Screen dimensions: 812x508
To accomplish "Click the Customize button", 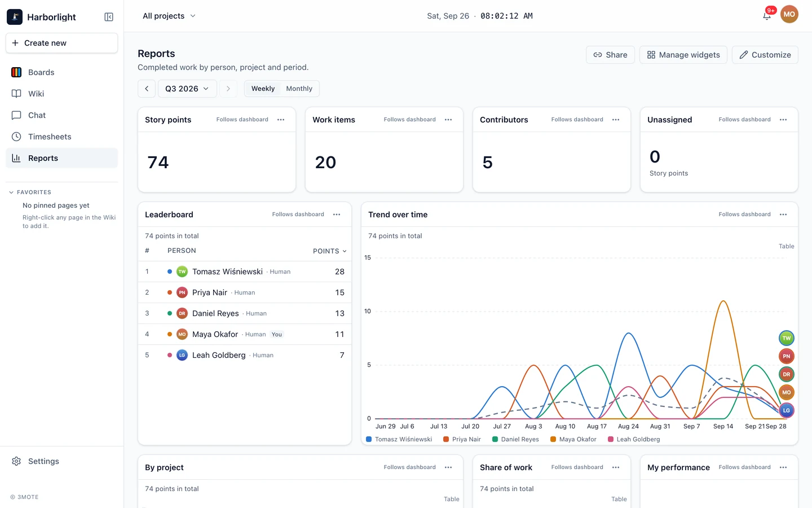I will point(765,55).
